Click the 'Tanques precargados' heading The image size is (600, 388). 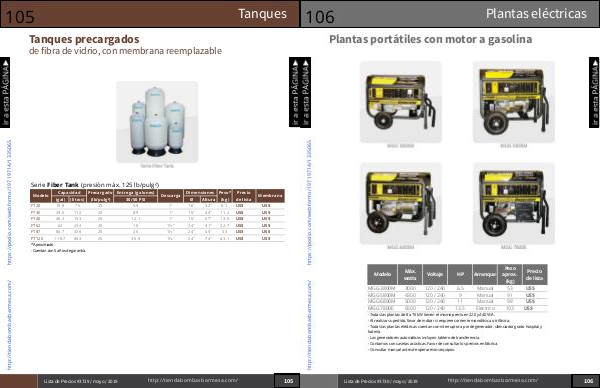click(84, 39)
